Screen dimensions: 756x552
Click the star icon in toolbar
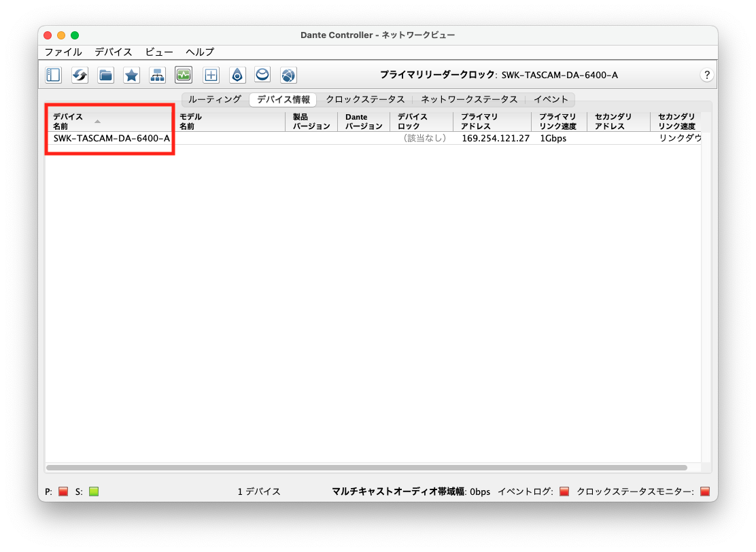point(131,75)
